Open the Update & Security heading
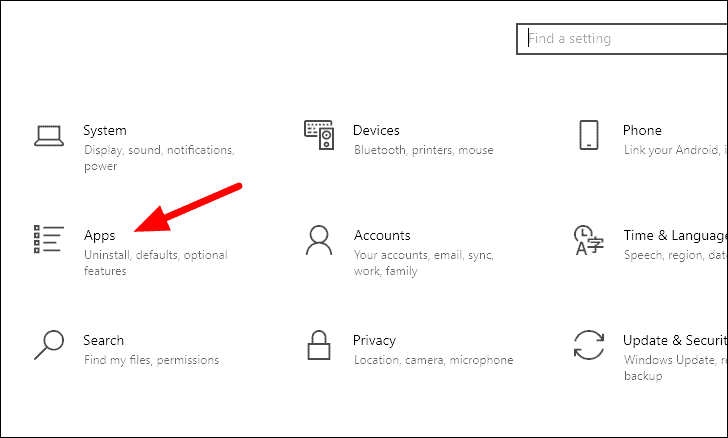 pyautogui.click(x=675, y=340)
